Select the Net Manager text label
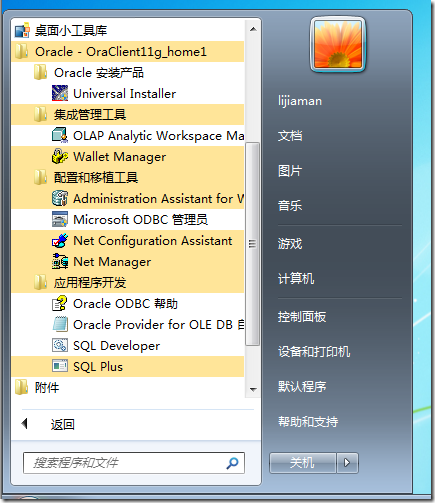Screen dimensions: 435x503 [112, 262]
